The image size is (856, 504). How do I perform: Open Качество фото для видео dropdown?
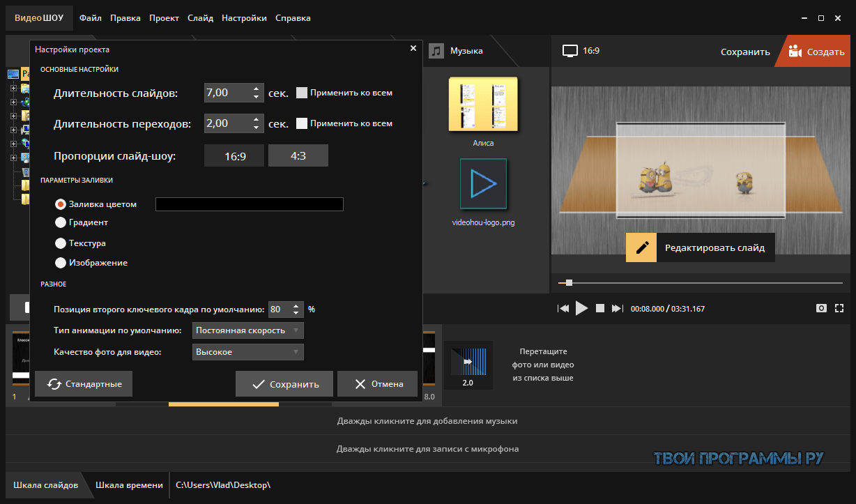click(x=248, y=352)
